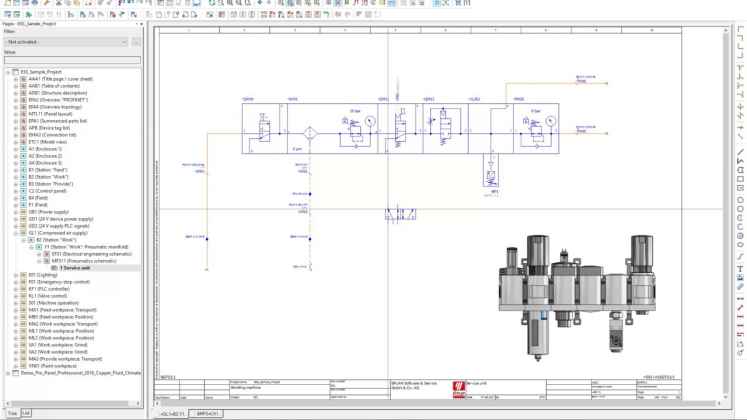The height and width of the screenshot is (420, 747).
Task: Click the filter settings button beside dropdown
Action: pyautogui.click(x=136, y=42)
